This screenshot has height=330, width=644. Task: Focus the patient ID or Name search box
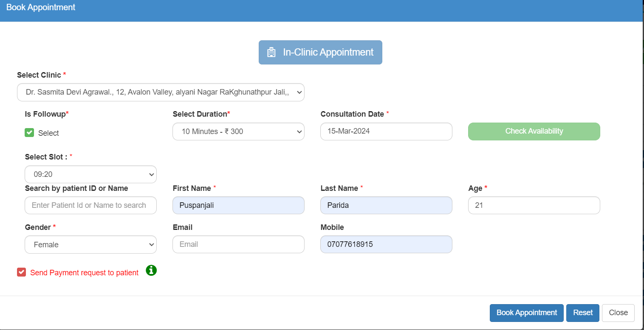(x=90, y=205)
